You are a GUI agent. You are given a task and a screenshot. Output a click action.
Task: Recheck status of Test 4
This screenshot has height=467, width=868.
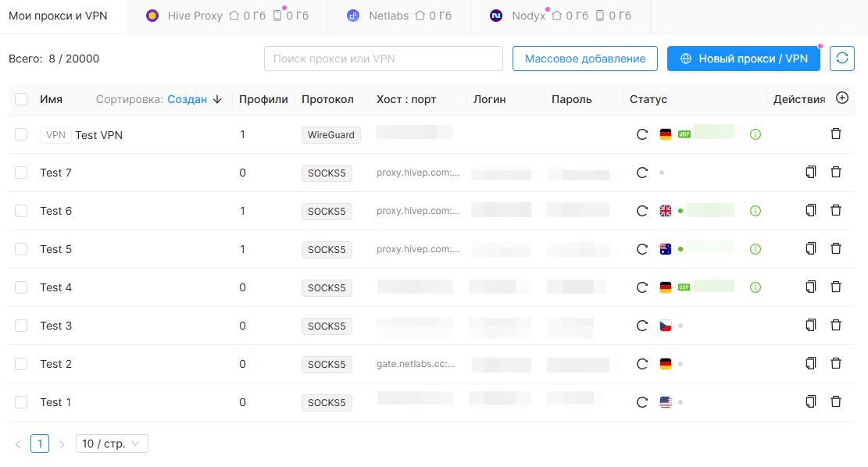642,287
